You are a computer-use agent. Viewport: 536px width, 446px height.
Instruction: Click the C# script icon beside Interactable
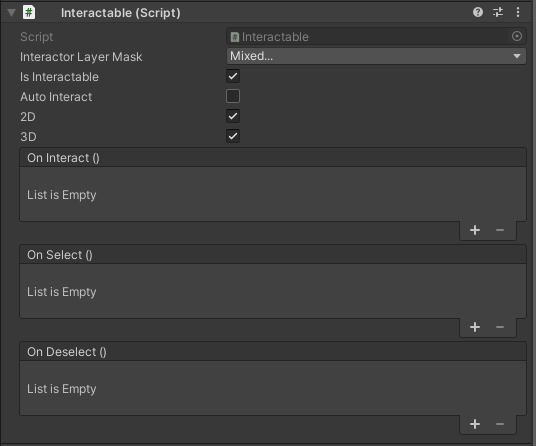tap(29, 13)
